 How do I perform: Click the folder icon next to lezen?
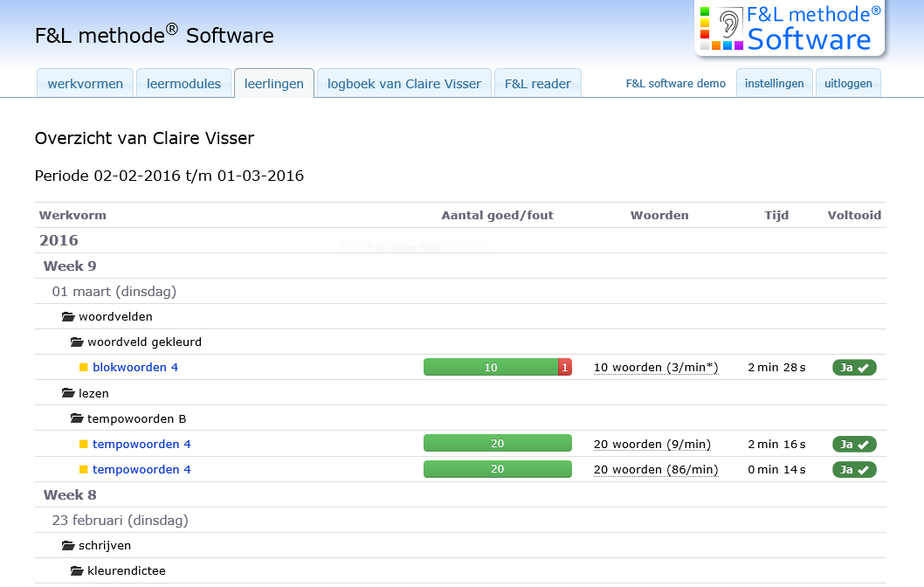pos(68,394)
